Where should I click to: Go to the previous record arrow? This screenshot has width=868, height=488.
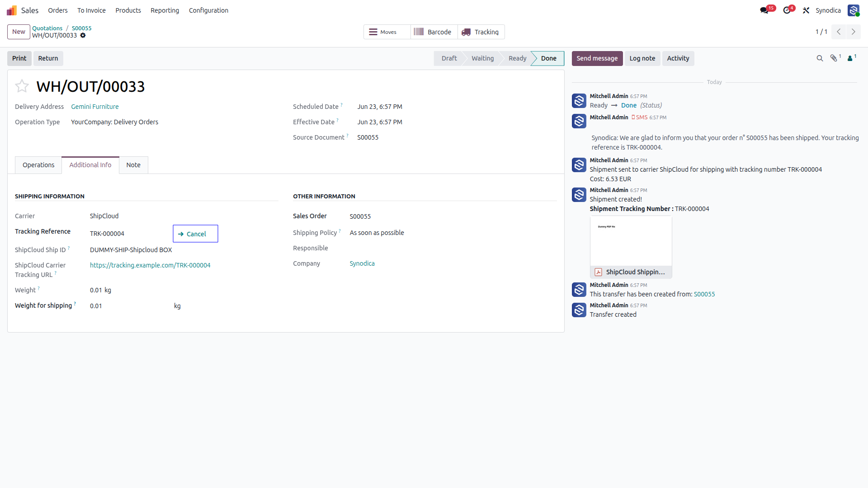(839, 32)
